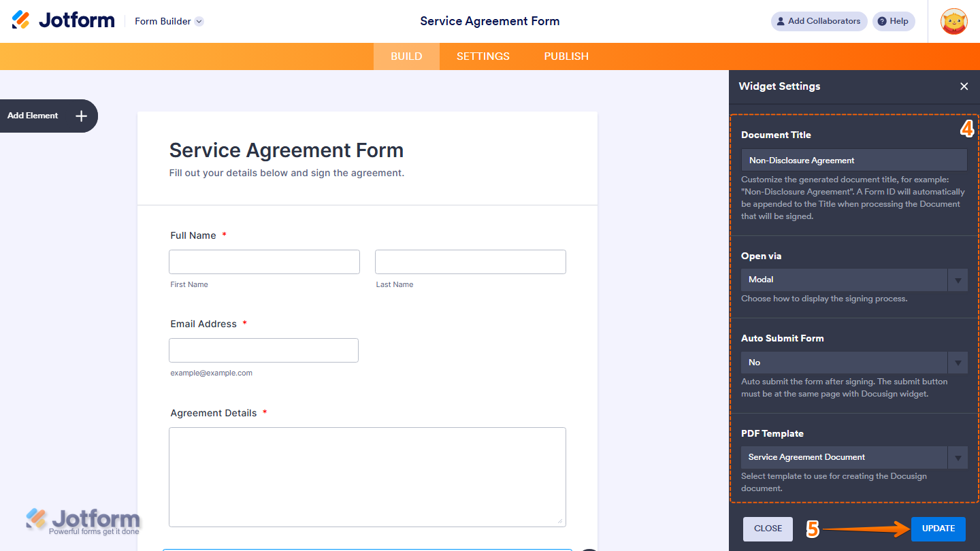Open the Auto Submit Form dropdown
The height and width of the screenshot is (551, 980).
tap(958, 362)
